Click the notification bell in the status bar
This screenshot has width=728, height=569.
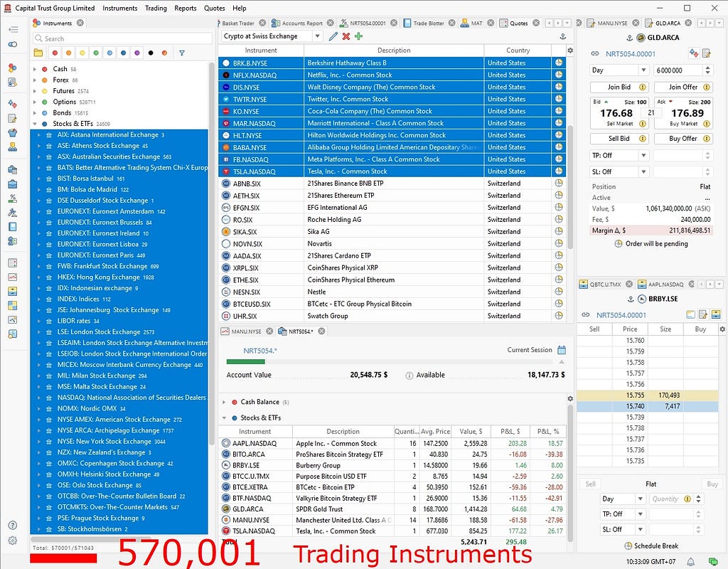coord(691,562)
